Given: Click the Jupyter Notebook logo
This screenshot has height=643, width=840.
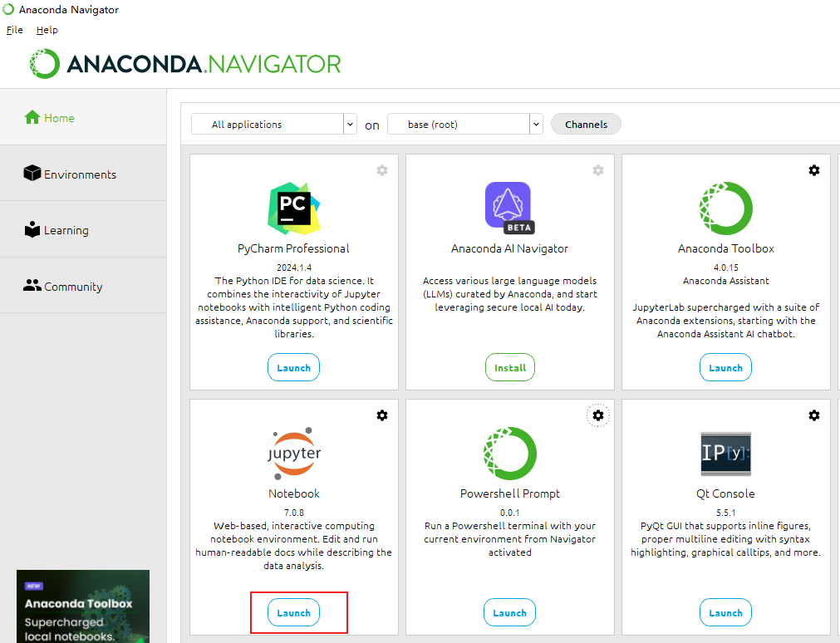Looking at the screenshot, I should point(293,454).
